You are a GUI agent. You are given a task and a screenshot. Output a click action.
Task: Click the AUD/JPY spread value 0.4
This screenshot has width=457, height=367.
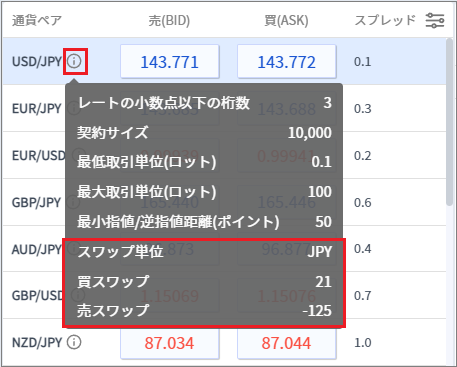pyautogui.click(x=363, y=249)
